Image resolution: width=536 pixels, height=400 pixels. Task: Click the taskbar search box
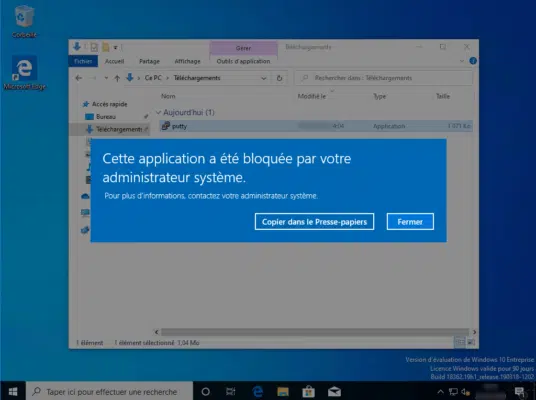pyautogui.click(x=109, y=391)
